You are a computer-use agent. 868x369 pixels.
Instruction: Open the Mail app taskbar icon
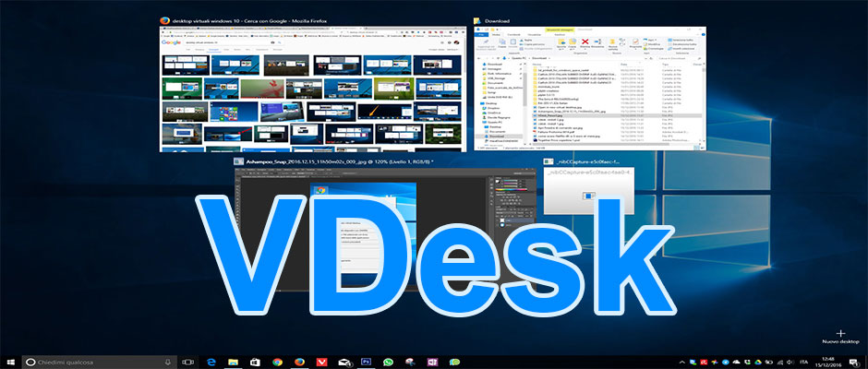click(x=344, y=362)
